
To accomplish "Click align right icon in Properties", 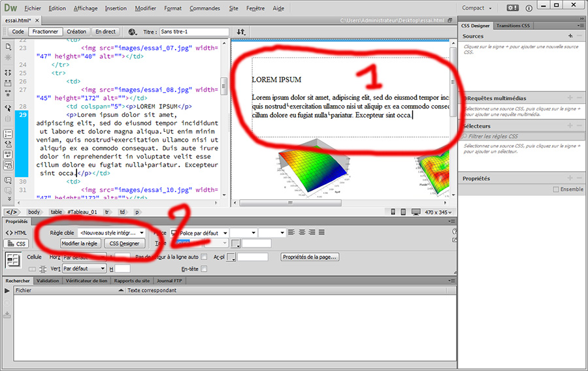I will pyautogui.click(x=312, y=233).
